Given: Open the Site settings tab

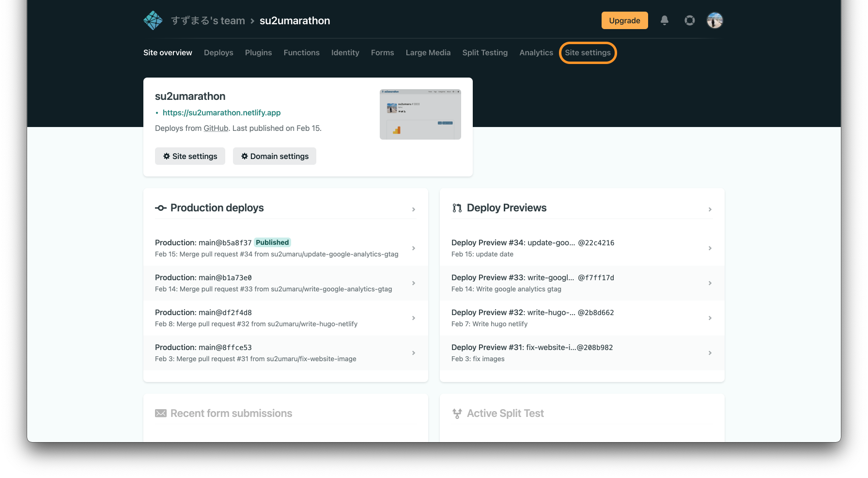Looking at the screenshot, I should [x=588, y=52].
